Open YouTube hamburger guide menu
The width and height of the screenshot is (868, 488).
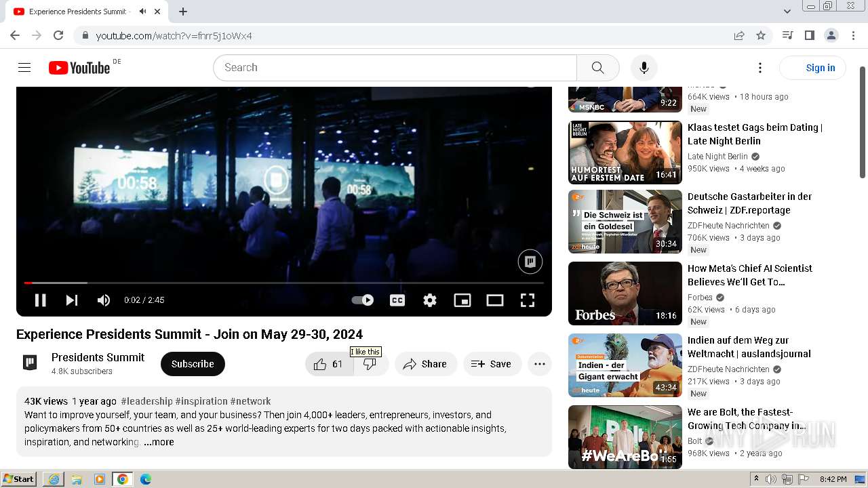(x=24, y=68)
